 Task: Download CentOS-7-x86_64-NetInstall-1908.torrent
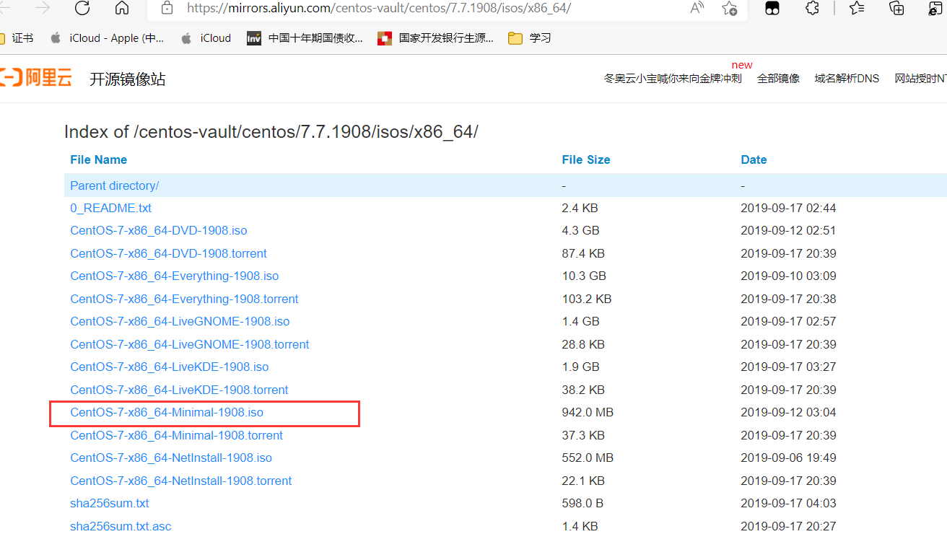click(180, 481)
